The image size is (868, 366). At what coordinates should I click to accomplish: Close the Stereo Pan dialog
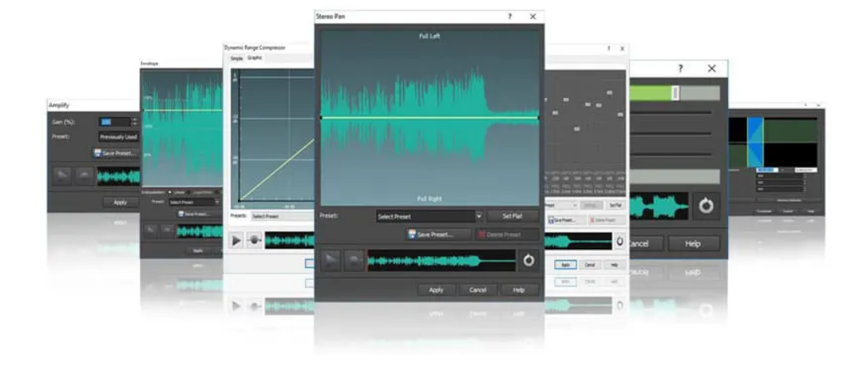pyautogui.click(x=533, y=17)
